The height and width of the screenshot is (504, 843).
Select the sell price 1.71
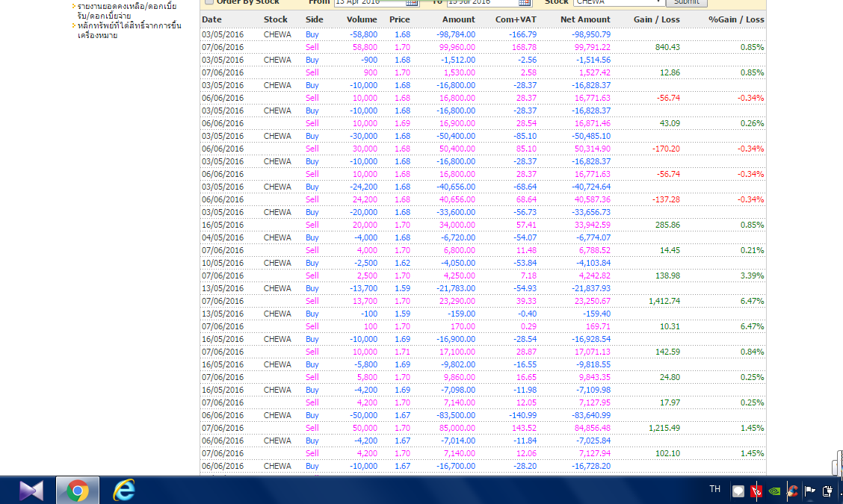[403, 352]
